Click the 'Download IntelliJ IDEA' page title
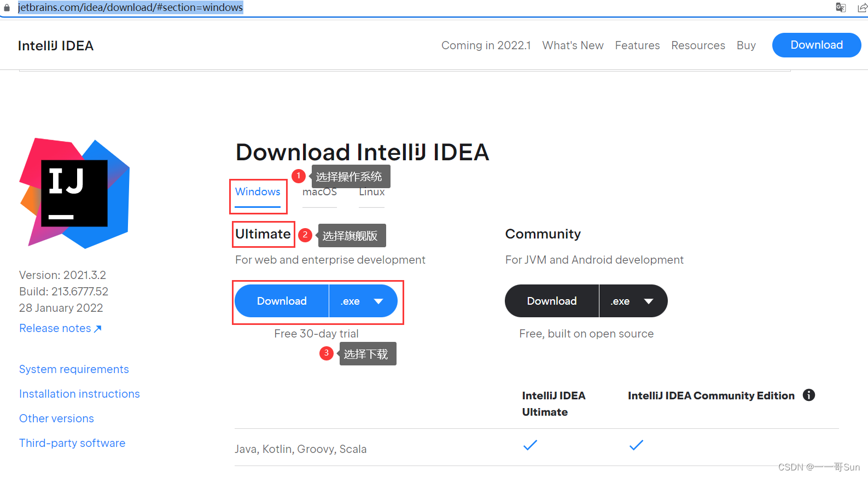868x477 pixels. point(362,152)
